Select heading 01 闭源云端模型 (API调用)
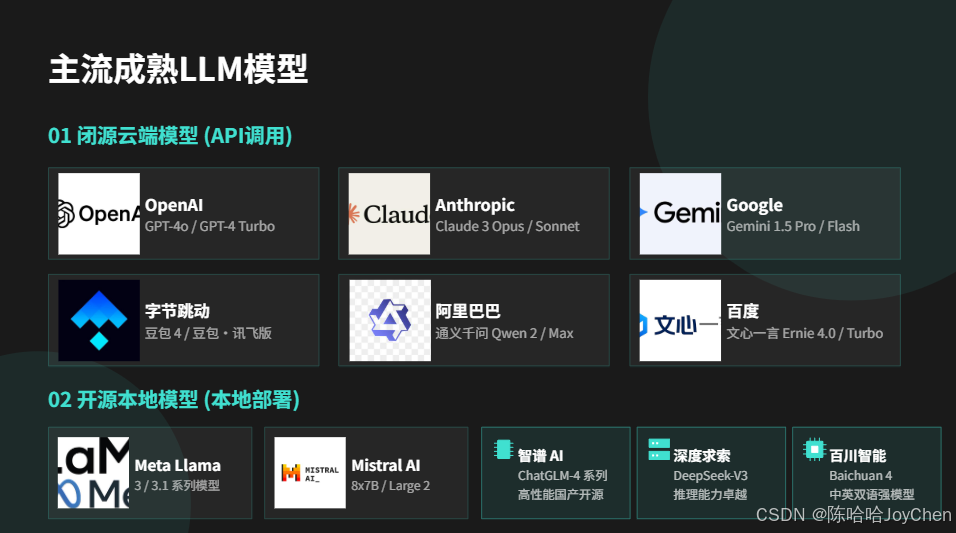This screenshot has height=533, width=956. pos(170,135)
